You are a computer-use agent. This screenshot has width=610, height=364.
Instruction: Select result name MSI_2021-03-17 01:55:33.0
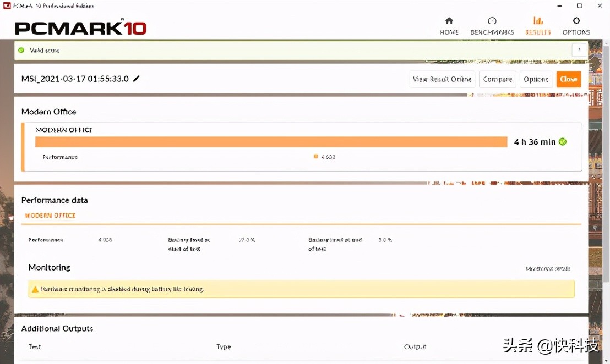75,79
